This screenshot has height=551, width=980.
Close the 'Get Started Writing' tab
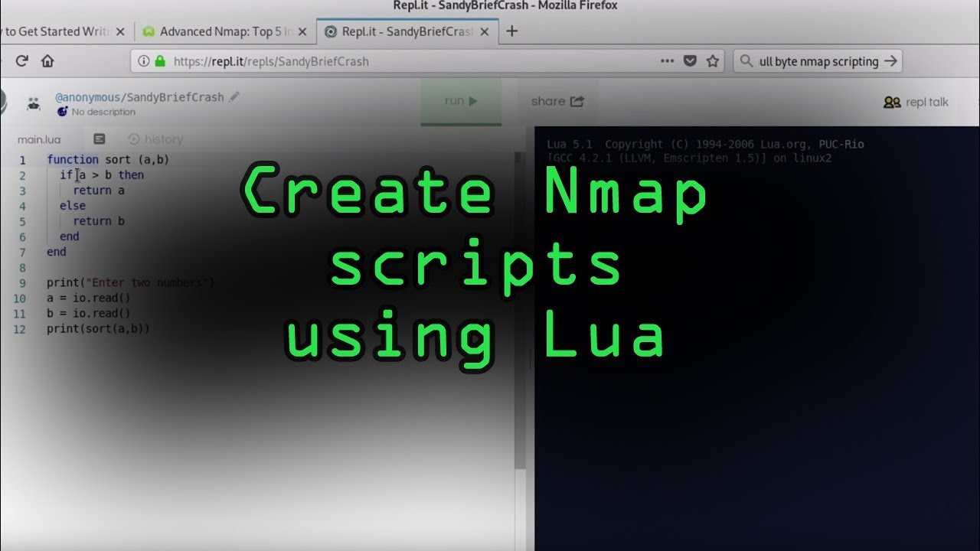point(120,31)
